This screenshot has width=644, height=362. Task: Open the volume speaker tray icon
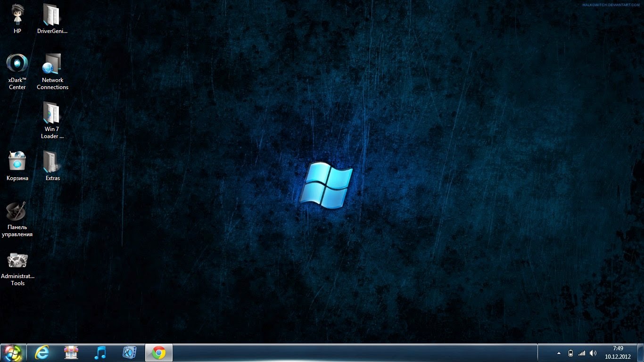click(x=593, y=353)
